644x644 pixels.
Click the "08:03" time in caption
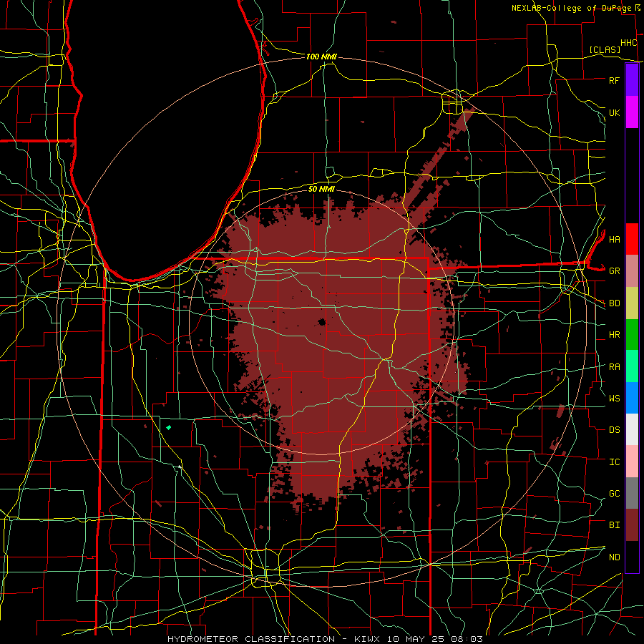[468, 639]
